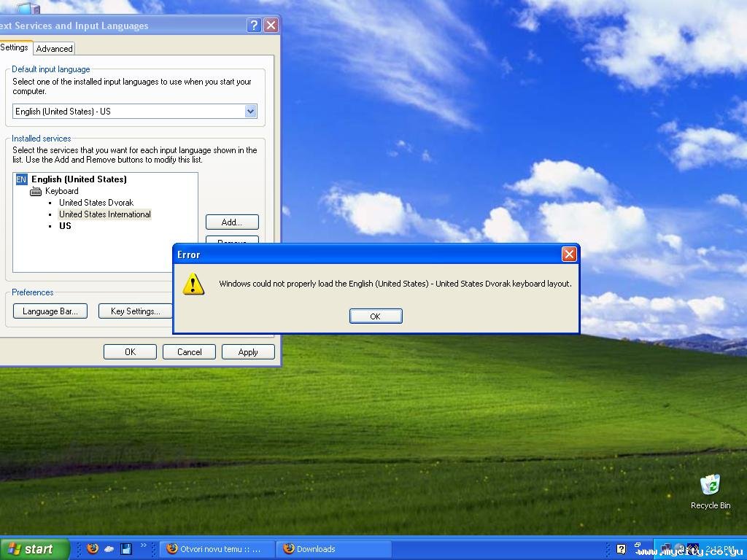Click the Apply button

click(248, 352)
